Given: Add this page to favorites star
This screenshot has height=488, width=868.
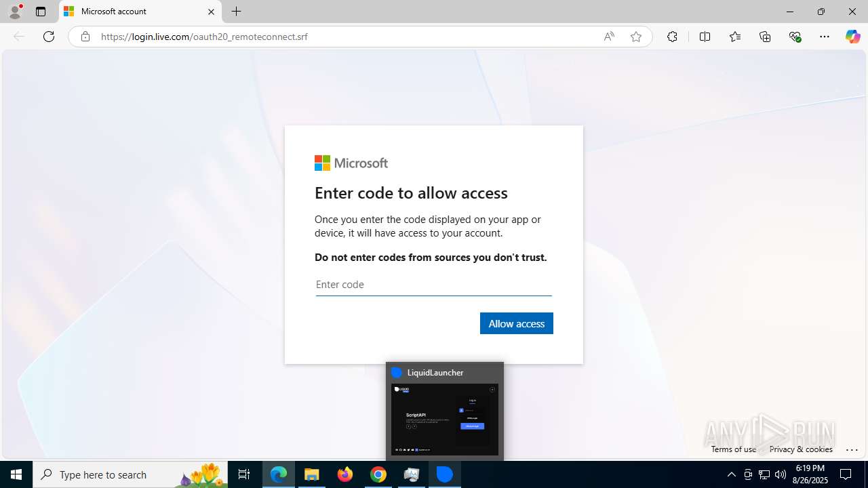Looking at the screenshot, I should tap(635, 37).
